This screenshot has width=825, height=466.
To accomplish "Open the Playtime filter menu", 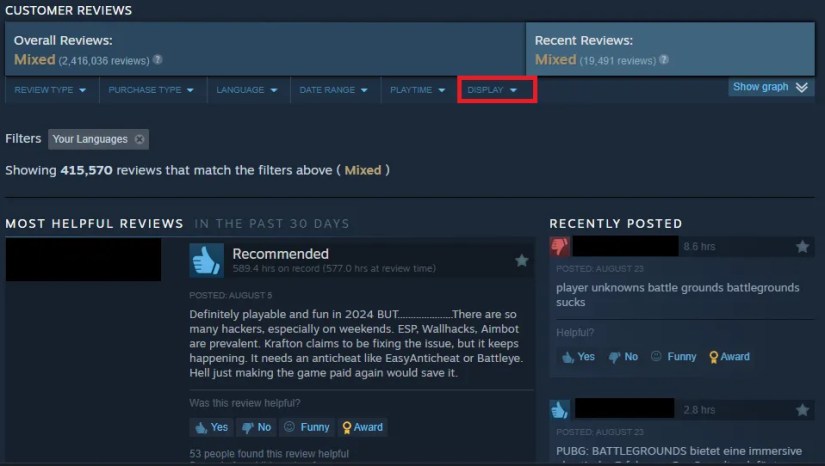I will [x=418, y=90].
